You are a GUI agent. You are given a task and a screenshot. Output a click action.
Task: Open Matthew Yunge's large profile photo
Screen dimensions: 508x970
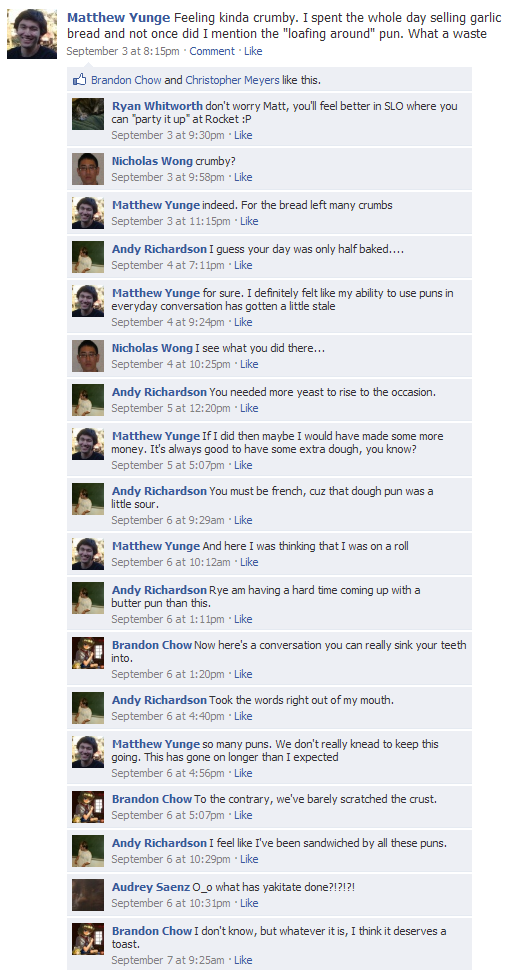(x=32, y=34)
